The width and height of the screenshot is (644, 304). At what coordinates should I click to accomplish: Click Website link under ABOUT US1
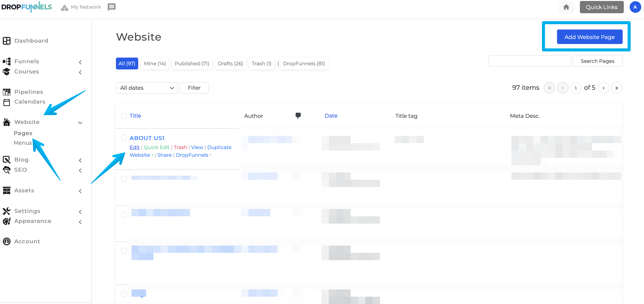(140, 155)
